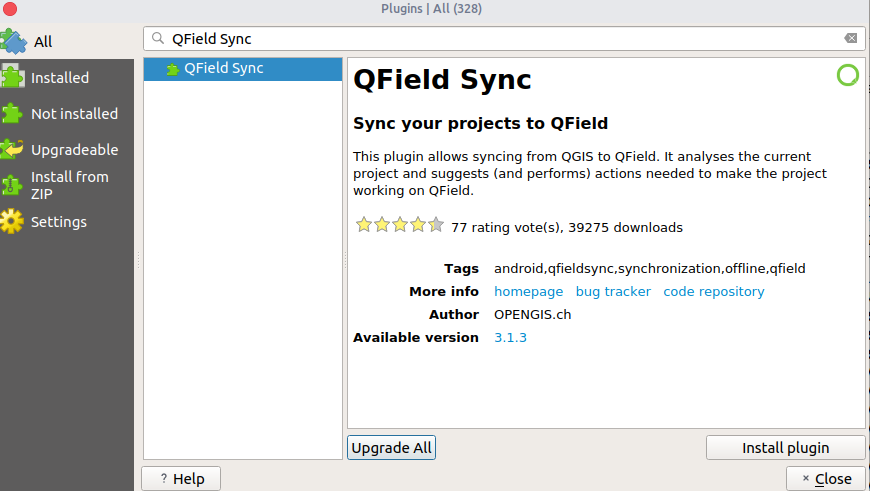Screen dimensions: 870x491
Task: Click the Upgrade All button
Action: click(391, 448)
